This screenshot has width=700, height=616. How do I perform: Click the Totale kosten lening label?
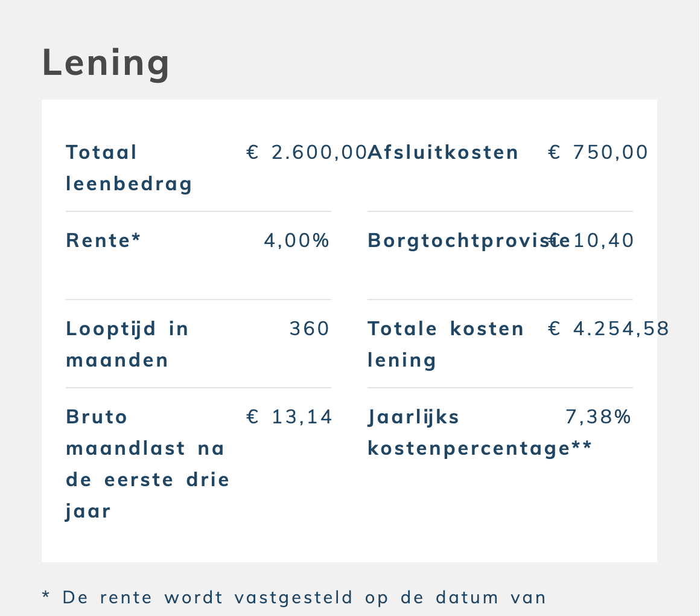tap(445, 344)
